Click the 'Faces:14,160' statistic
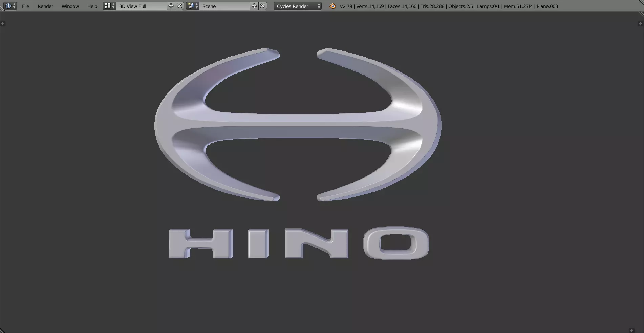Image resolution: width=644 pixels, height=333 pixels. pyautogui.click(x=402, y=6)
